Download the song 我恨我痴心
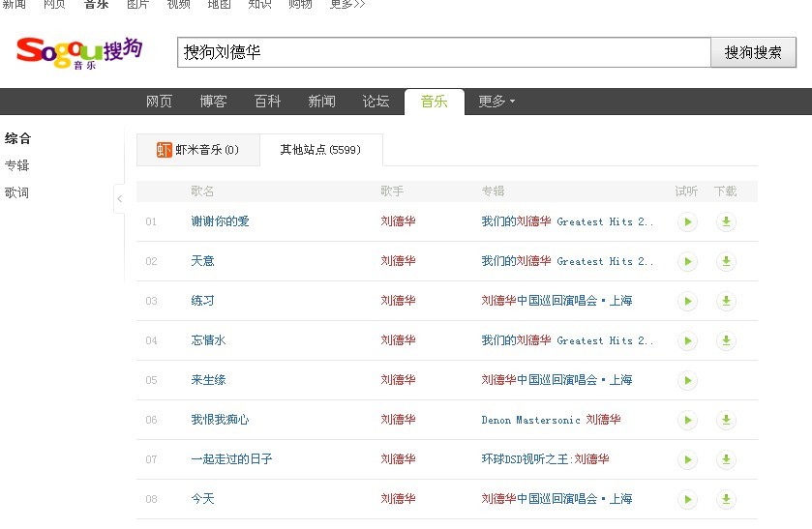Screen dimensions: 812x529 (x=726, y=420)
